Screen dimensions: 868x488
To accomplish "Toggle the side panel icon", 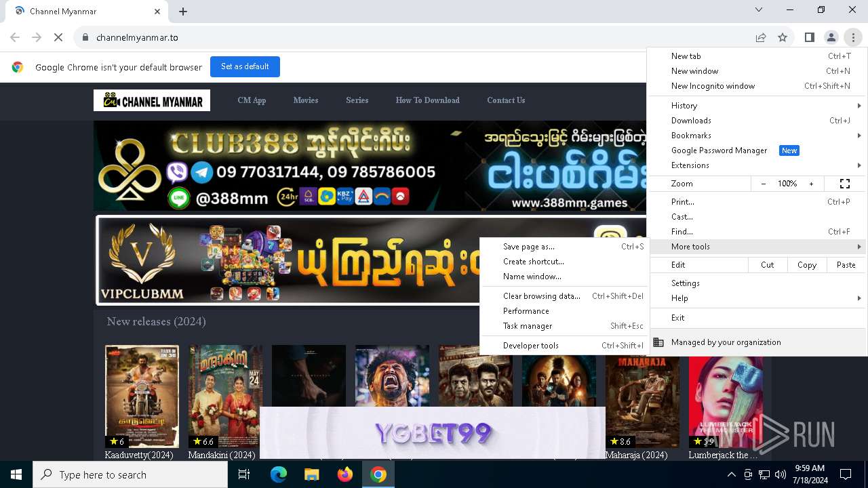I will point(809,37).
